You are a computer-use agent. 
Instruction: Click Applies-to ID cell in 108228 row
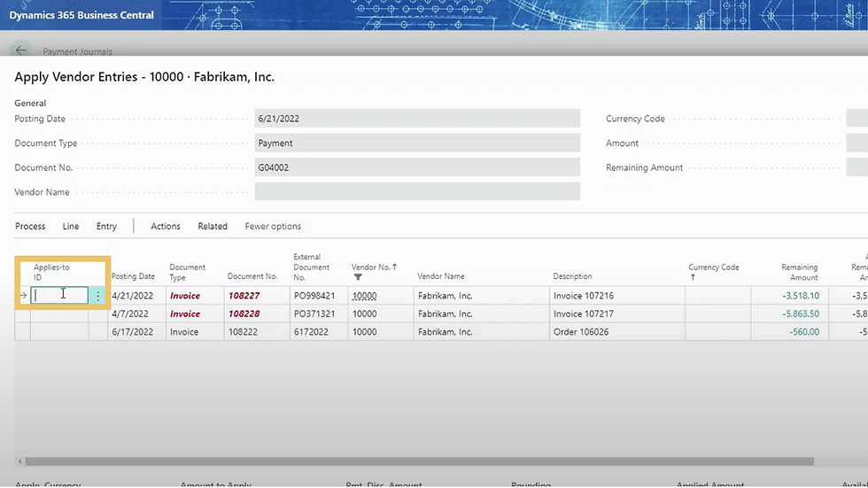[59, 314]
